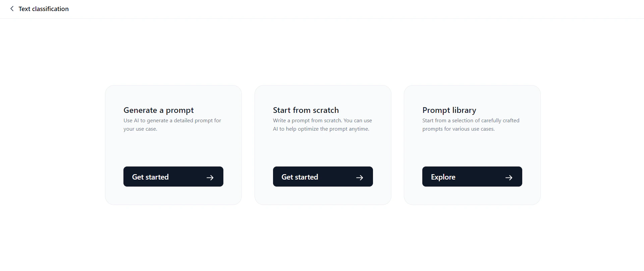Click the right-arrow glyph on the middle card's button

(359, 178)
